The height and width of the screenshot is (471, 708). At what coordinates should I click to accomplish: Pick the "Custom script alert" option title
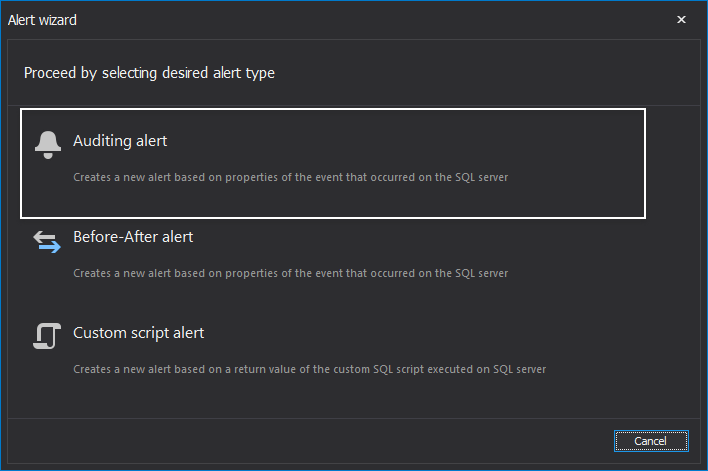click(139, 333)
